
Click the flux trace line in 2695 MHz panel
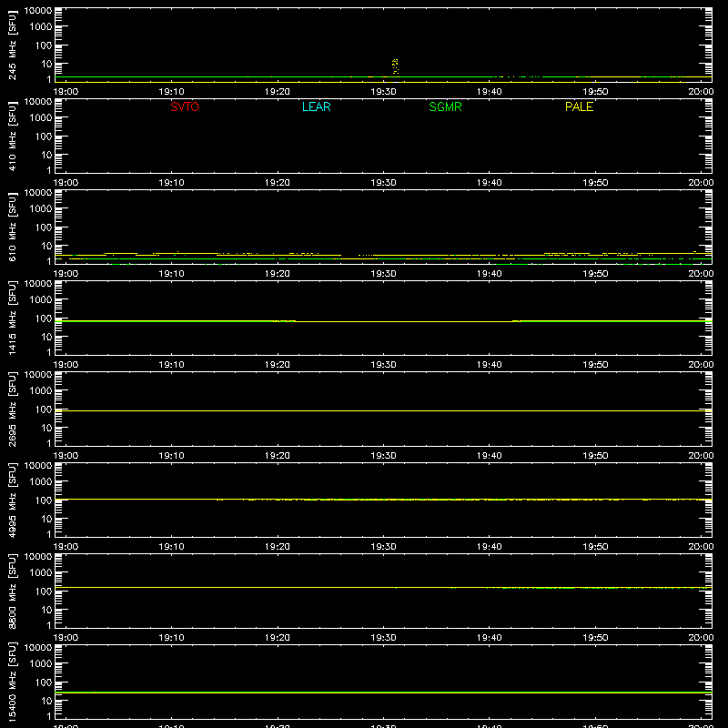[383, 411]
